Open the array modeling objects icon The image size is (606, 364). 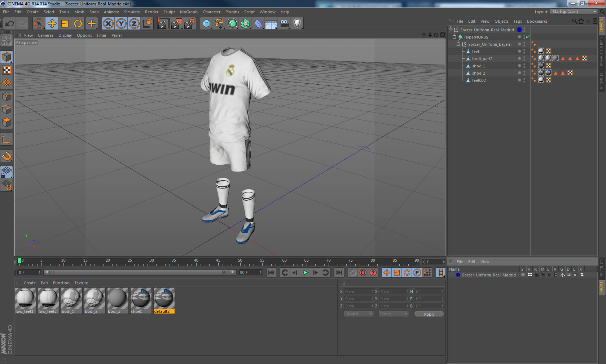(245, 24)
